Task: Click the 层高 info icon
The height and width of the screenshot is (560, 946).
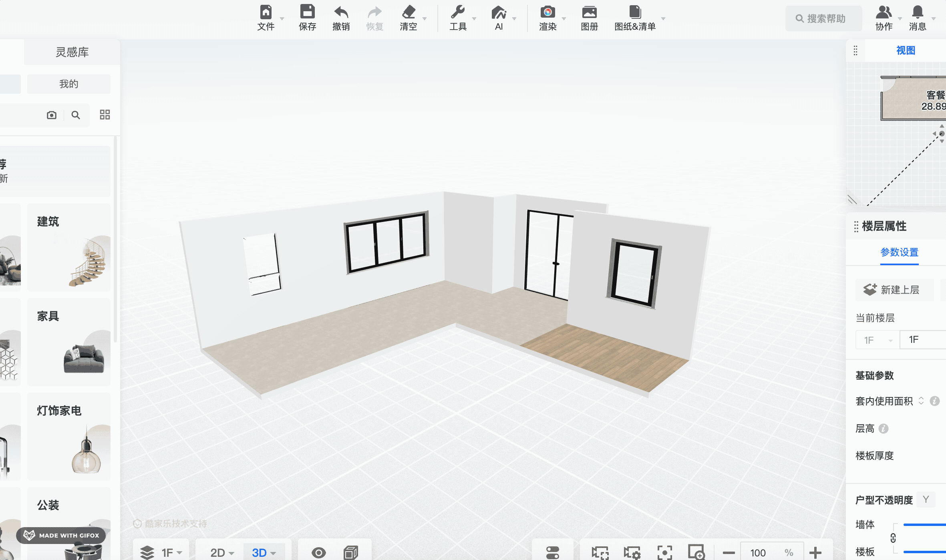Action: point(884,429)
